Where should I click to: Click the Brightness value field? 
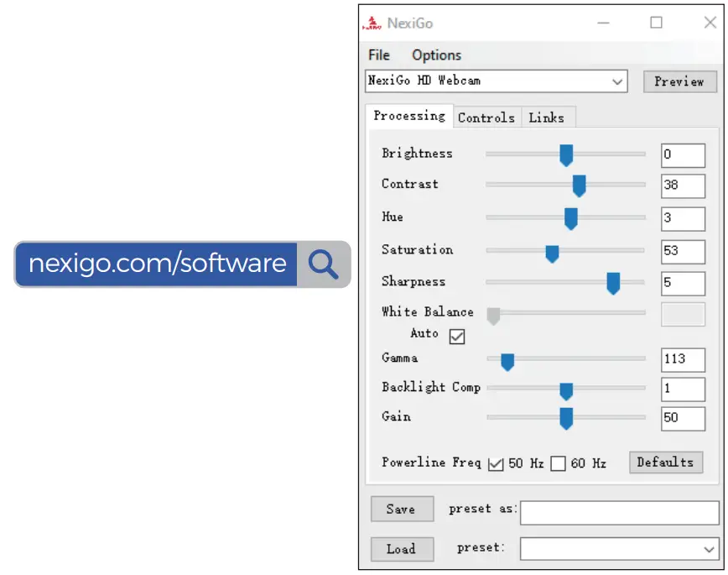(x=683, y=155)
